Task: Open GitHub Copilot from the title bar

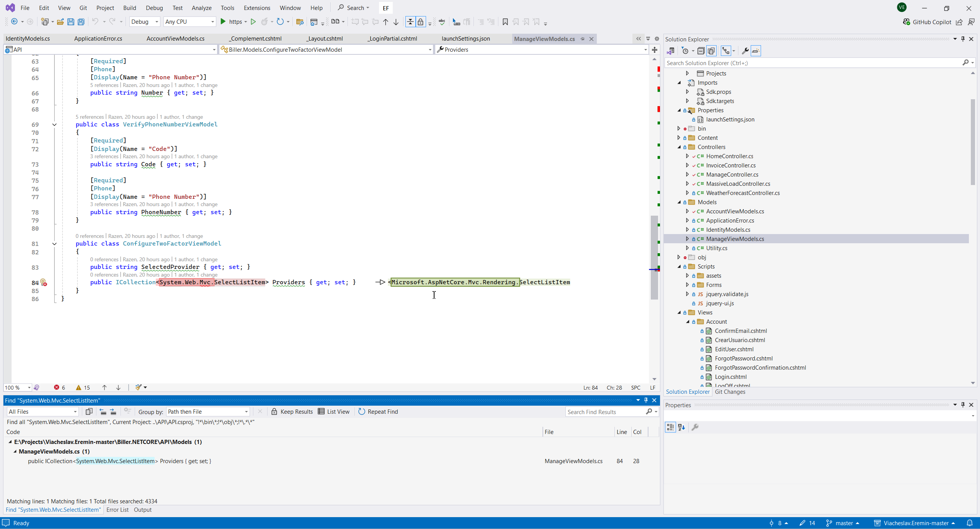Action: 927,22
